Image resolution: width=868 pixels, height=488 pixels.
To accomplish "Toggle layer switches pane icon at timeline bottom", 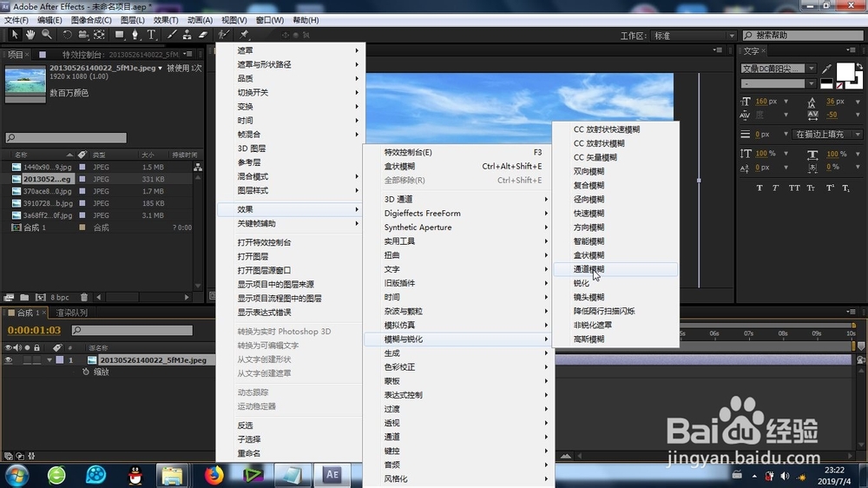I will tap(9, 457).
